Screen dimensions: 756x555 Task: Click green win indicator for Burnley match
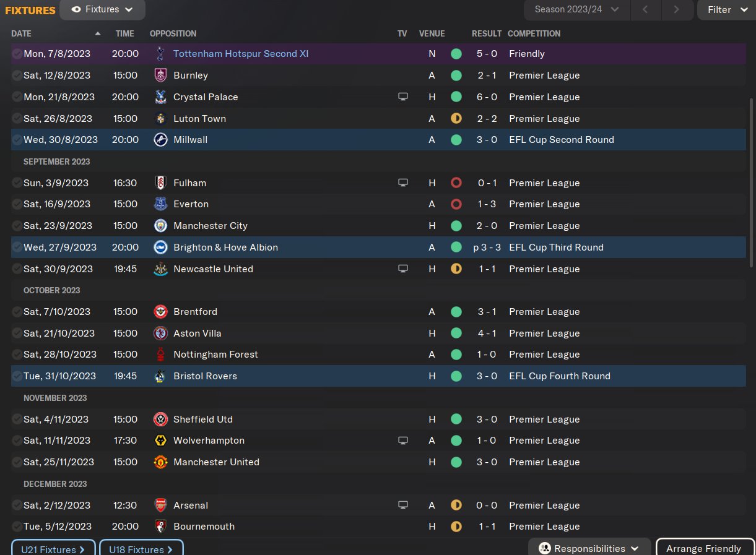[x=456, y=75]
